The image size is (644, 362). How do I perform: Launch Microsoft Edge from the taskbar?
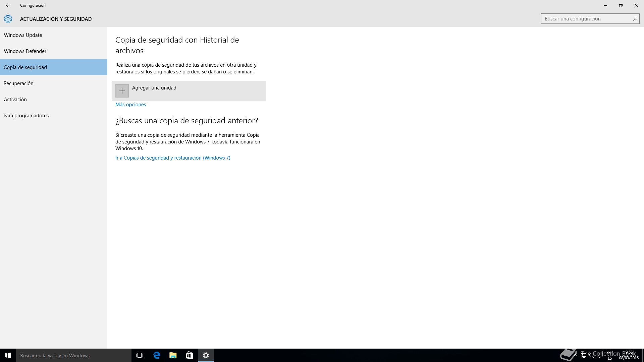157,355
